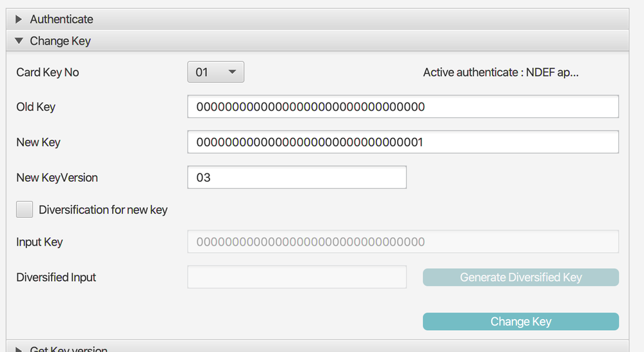Click the Old Key label
The image size is (644, 352).
36,107
